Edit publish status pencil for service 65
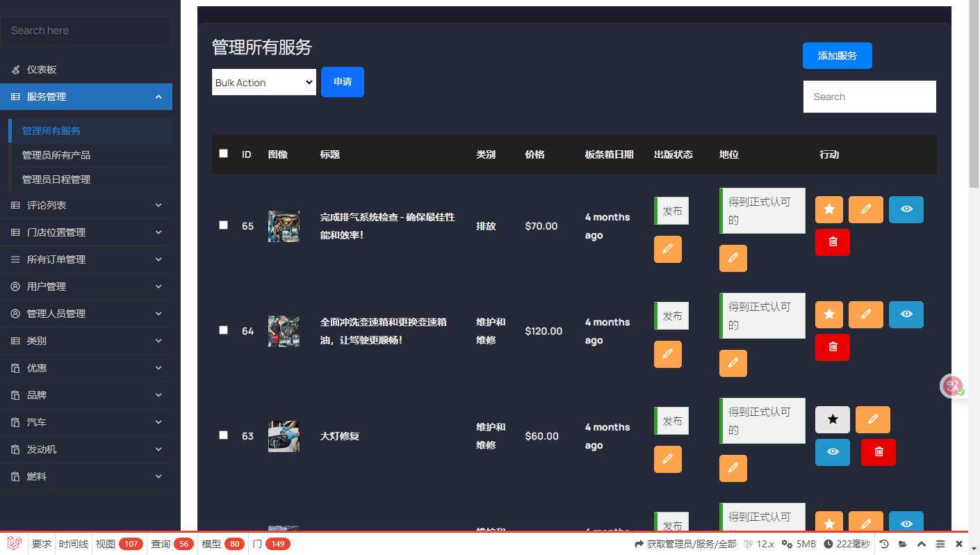Image resolution: width=980 pixels, height=555 pixels. (x=668, y=249)
